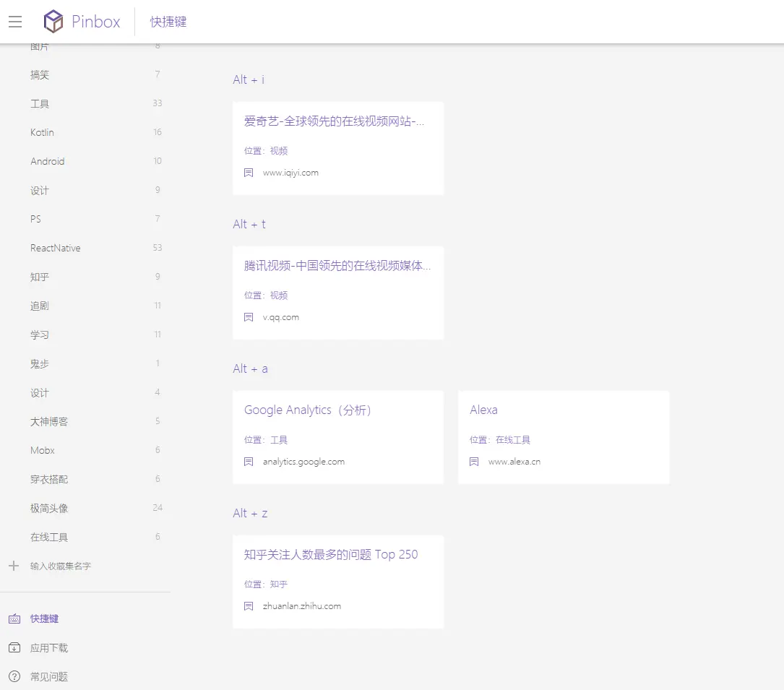The width and height of the screenshot is (784, 690).
Task: Open the 应用下载 link
Action: (48, 647)
